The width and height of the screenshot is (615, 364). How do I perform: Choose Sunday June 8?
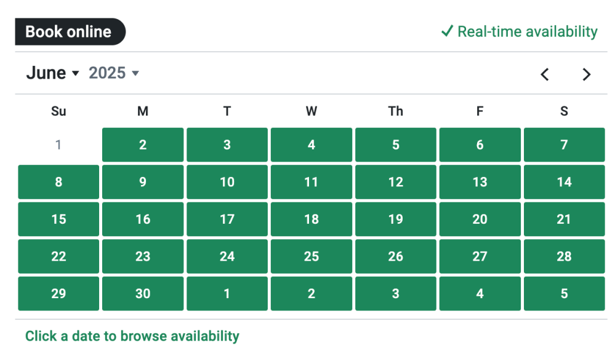point(58,182)
